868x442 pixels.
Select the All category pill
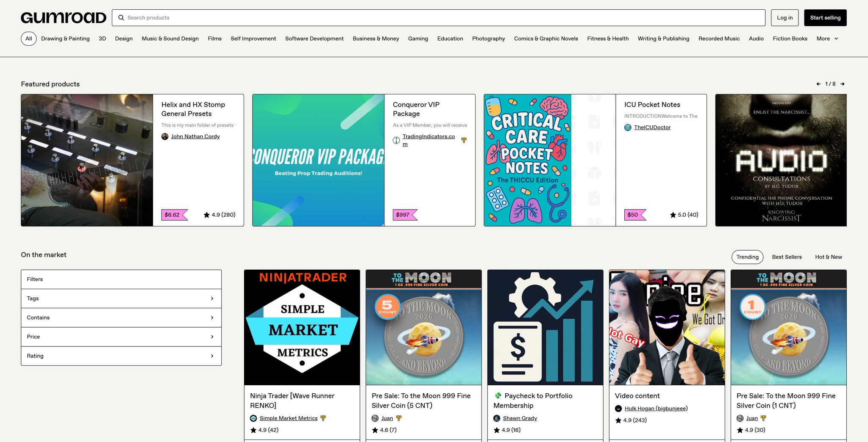tap(29, 39)
